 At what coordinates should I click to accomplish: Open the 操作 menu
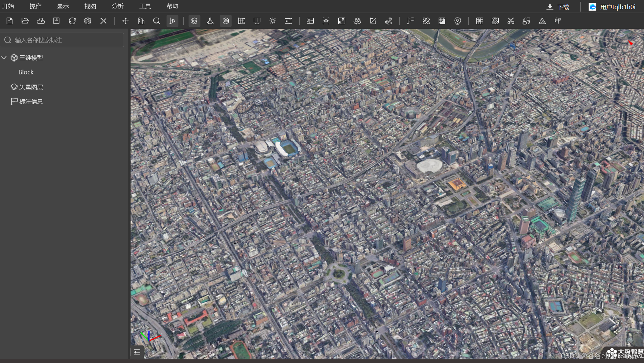36,6
